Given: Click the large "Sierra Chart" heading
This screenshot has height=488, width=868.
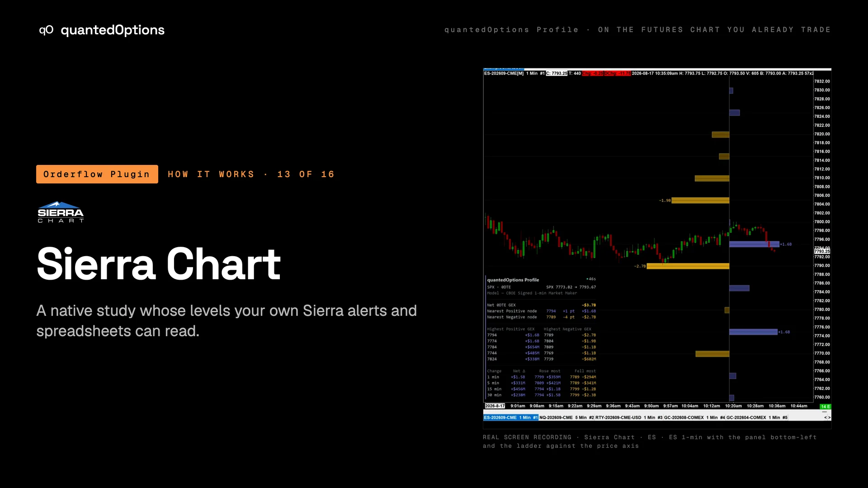Looking at the screenshot, I should tap(159, 264).
